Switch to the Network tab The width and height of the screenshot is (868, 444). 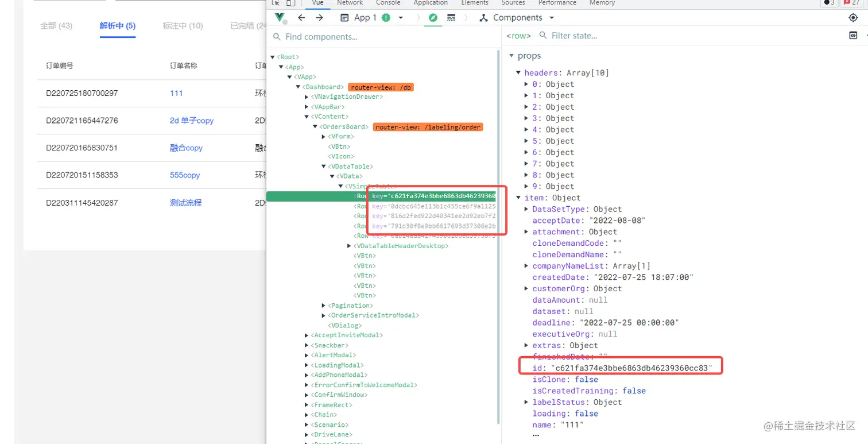click(x=350, y=3)
